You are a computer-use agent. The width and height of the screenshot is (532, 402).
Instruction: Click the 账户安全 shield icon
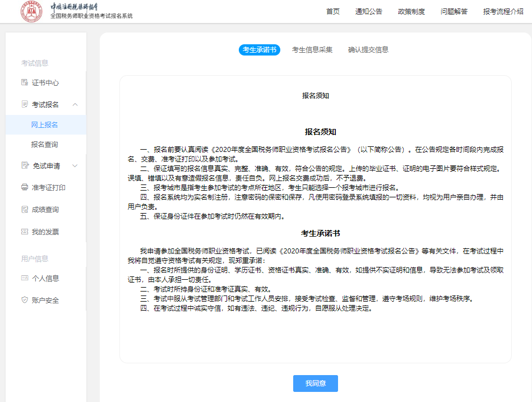pos(24,300)
